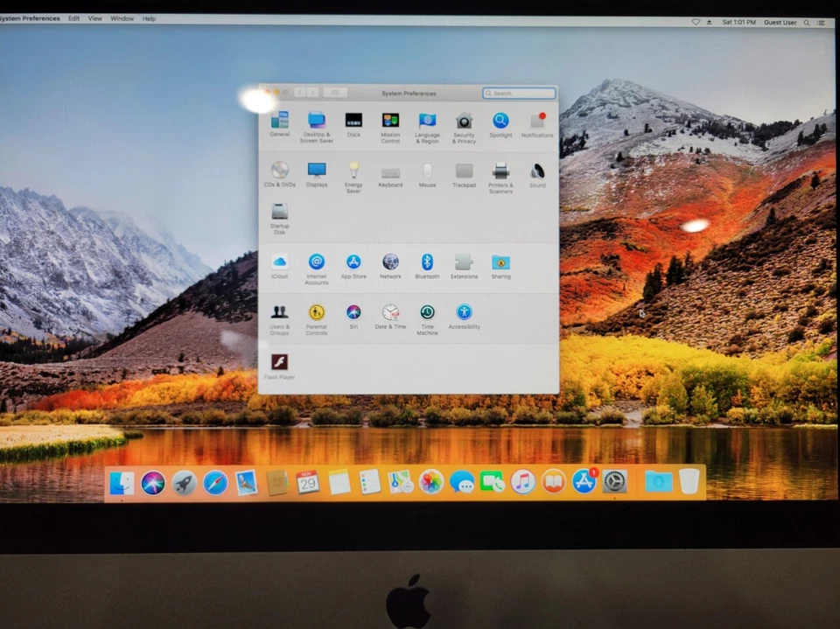This screenshot has width=840, height=629.
Task: Open Security & Privacy preferences
Action: click(464, 121)
